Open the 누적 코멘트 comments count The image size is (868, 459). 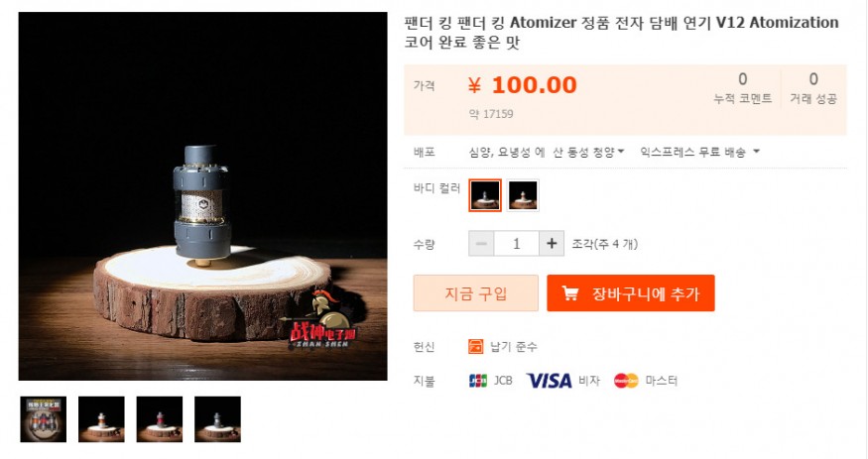pyautogui.click(x=742, y=88)
